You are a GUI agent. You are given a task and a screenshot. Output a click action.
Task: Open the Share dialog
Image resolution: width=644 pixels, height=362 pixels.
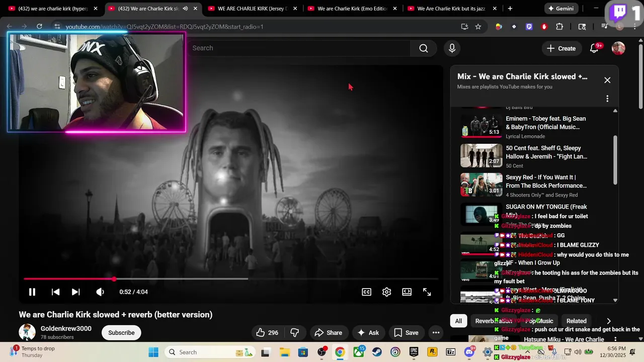pos(328,332)
